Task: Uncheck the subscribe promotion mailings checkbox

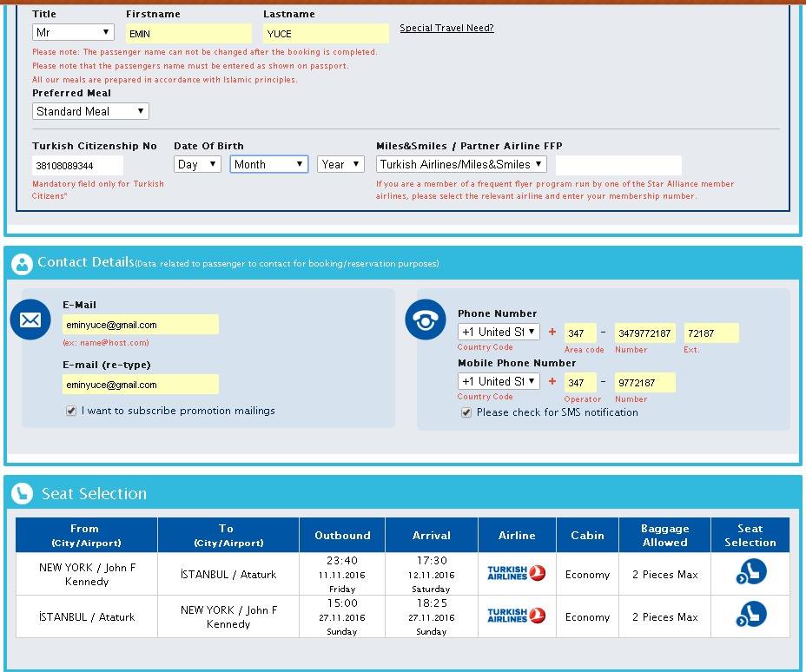Action: (71, 411)
